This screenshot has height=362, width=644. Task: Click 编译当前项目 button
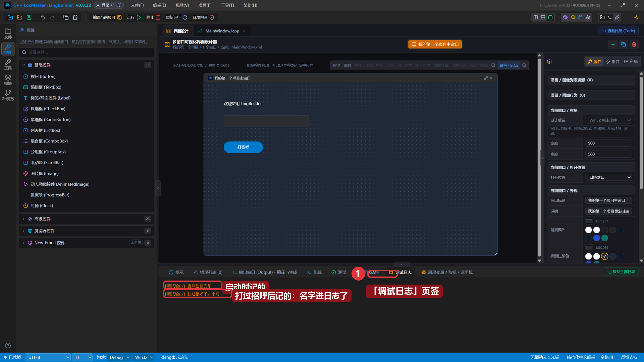(x=107, y=17)
